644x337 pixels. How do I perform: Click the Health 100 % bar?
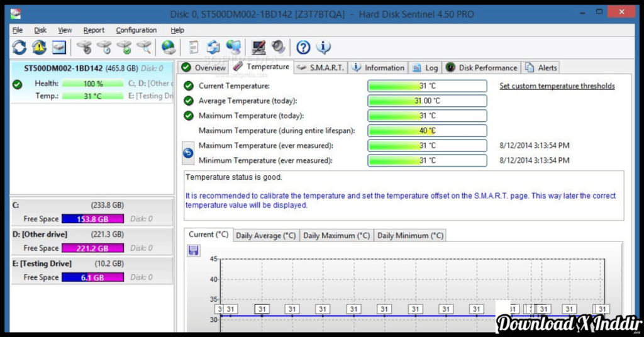pos(92,84)
